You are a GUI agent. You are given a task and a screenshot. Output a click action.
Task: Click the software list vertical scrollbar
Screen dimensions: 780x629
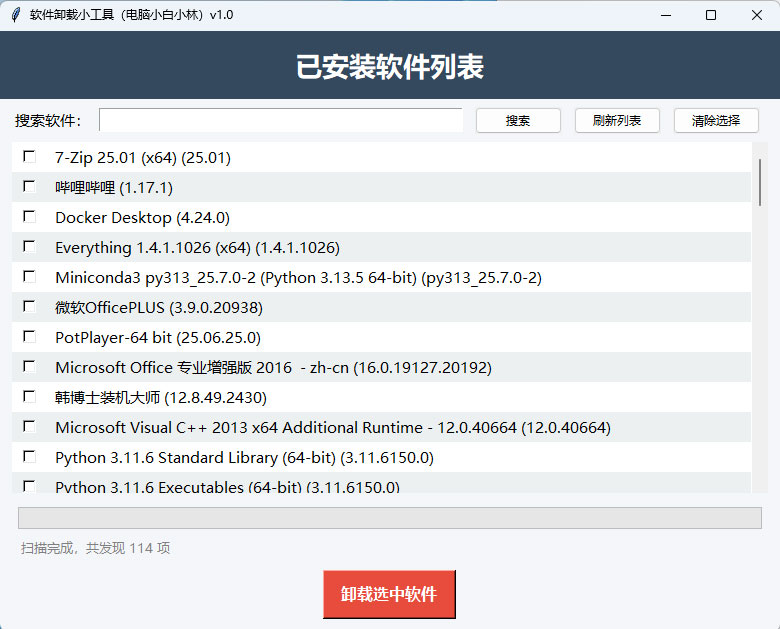761,180
